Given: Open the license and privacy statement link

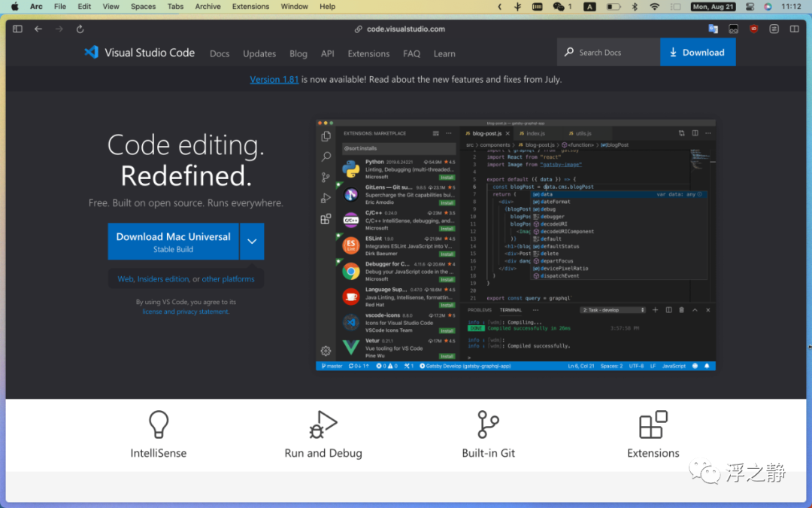Looking at the screenshot, I should click(186, 312).
